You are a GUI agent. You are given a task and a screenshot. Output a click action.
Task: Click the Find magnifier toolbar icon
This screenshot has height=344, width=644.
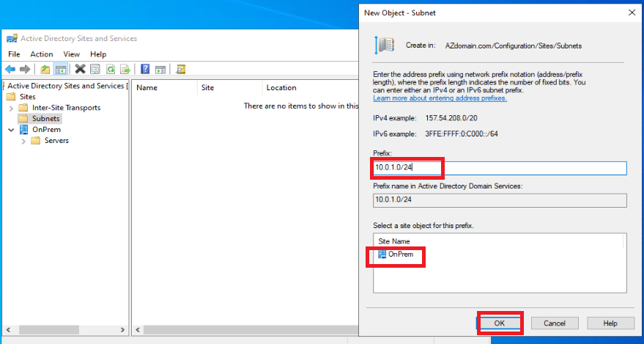tap(181, 69)
